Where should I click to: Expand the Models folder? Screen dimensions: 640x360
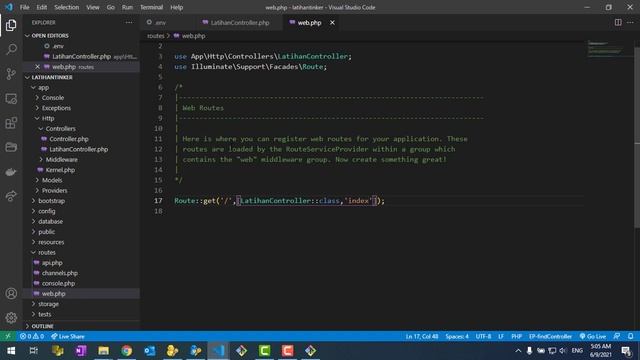click(82, 180)
